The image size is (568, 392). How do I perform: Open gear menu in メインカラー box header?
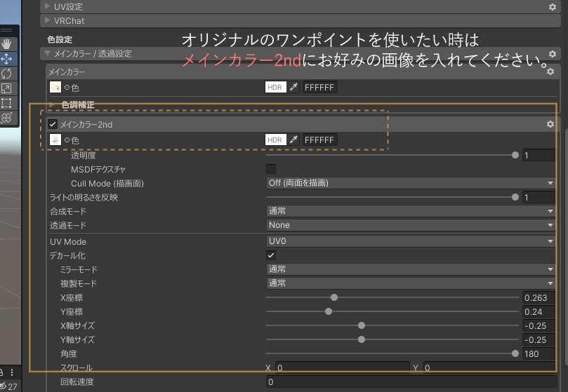[x=550, y=72]
